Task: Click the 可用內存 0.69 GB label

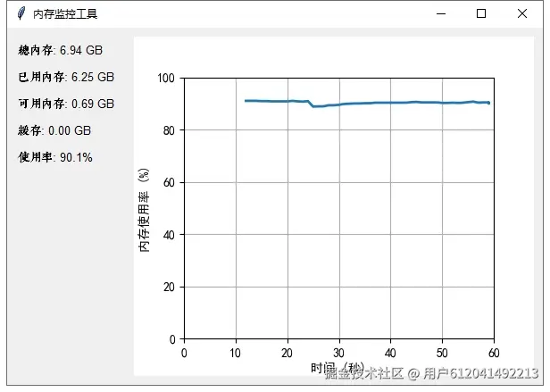Action: (x=66, y=104)
